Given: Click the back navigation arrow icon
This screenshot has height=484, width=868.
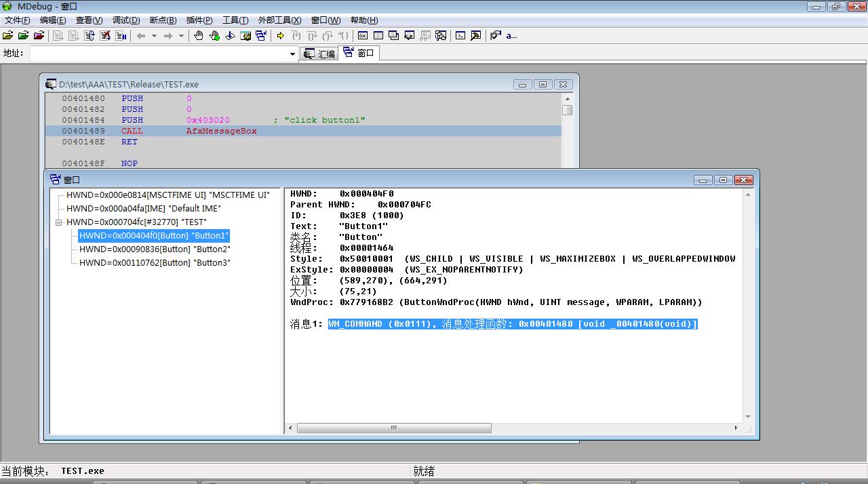Looking at the screenshot, I should point(141,36).
